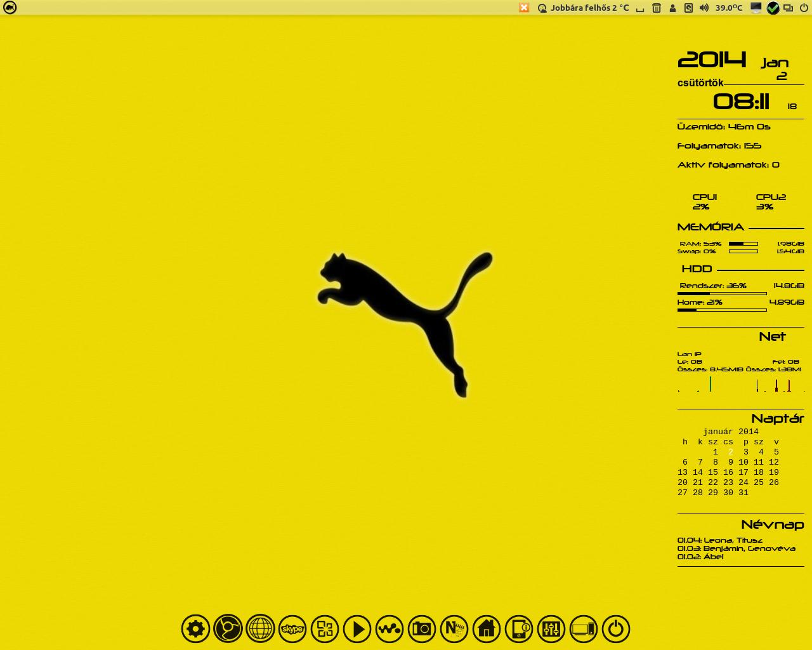Open the globe web browser dock icon
The image size is (812, 650).
(x=260, y=629)
